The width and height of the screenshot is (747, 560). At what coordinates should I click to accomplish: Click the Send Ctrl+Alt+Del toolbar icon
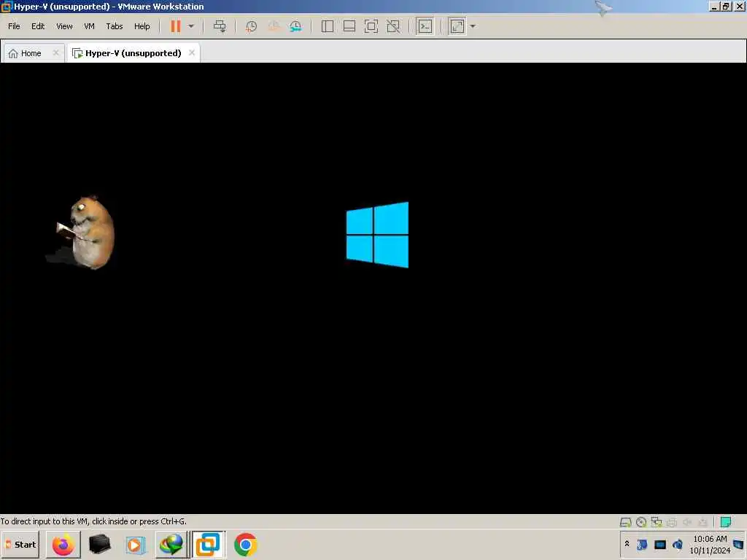[220, 26]
